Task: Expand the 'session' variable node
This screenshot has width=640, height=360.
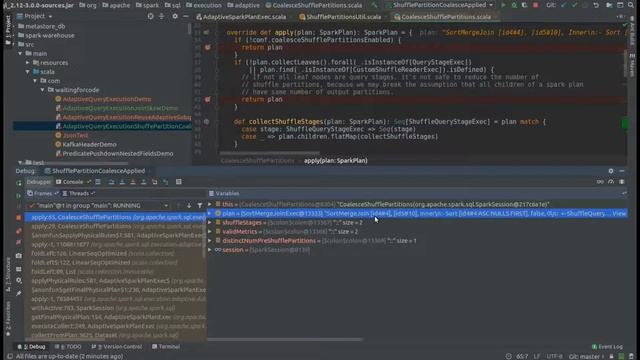Action: click(x=210, y=250)
